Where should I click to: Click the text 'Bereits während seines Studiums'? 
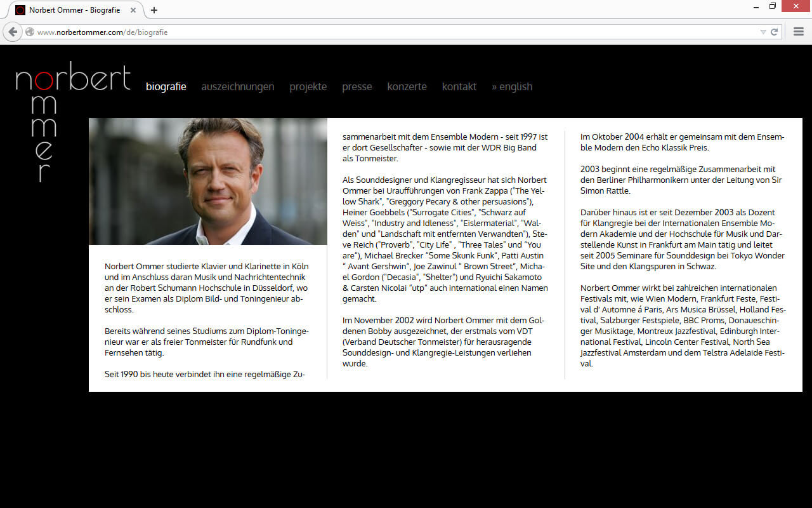pyautogui.click(x=207, y=342)
